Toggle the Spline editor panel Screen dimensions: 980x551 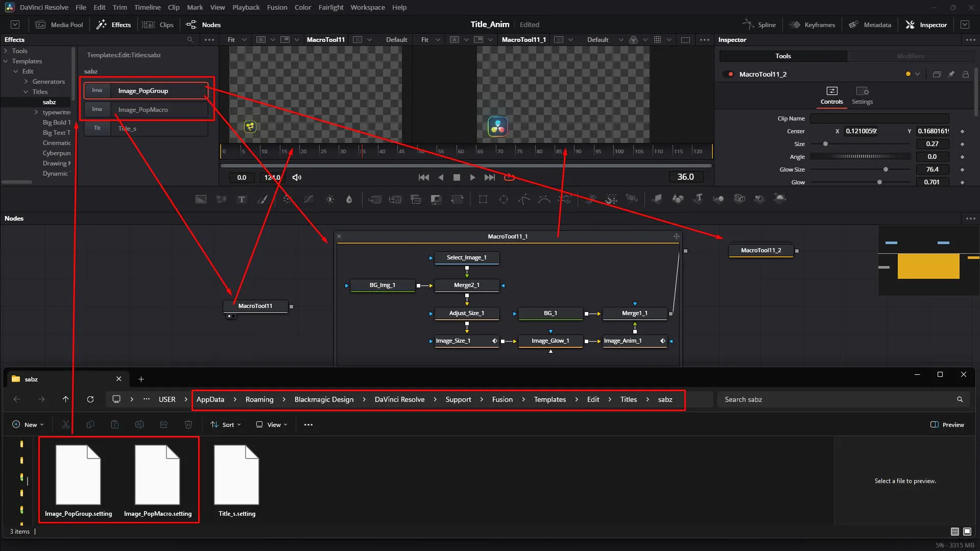(759, 25)
